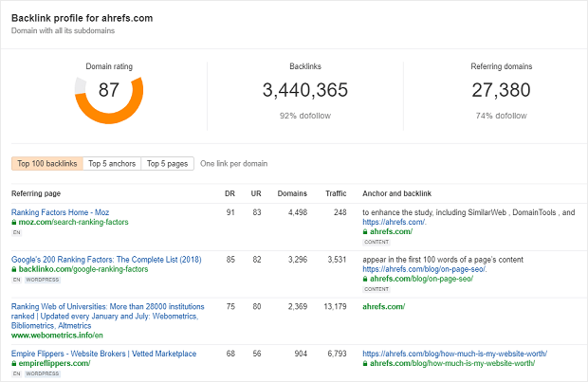588x382 pixels.
Task: Click green ahrefs.com/blog/how-much-is-my-website-worth/ URL
Action: 452,364
